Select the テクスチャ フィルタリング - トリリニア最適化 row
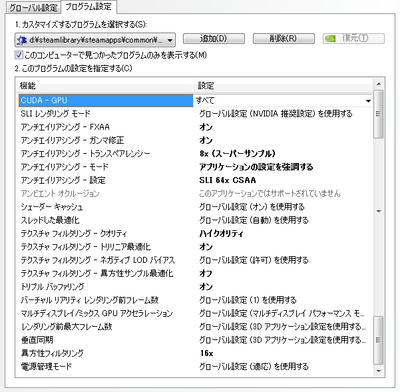The width and height of the screenshot is (400, 392). pyautogui.click(x=195, y=247)
